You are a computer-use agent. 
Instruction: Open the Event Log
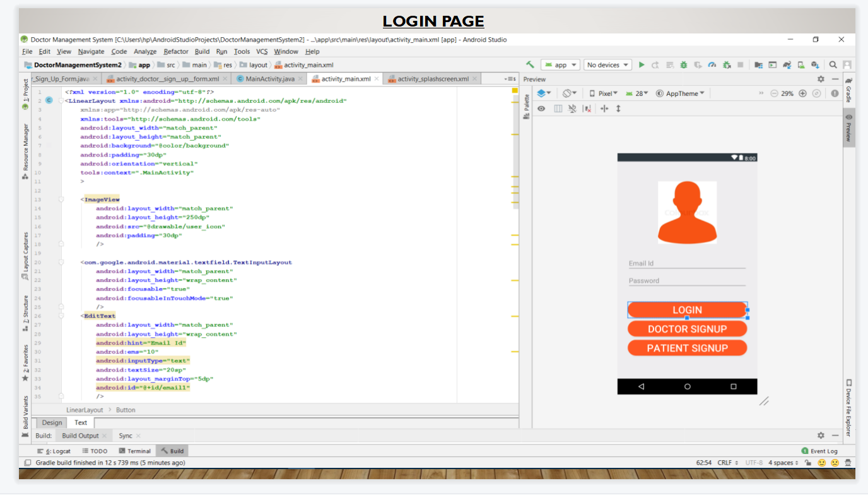pos(819,451)
